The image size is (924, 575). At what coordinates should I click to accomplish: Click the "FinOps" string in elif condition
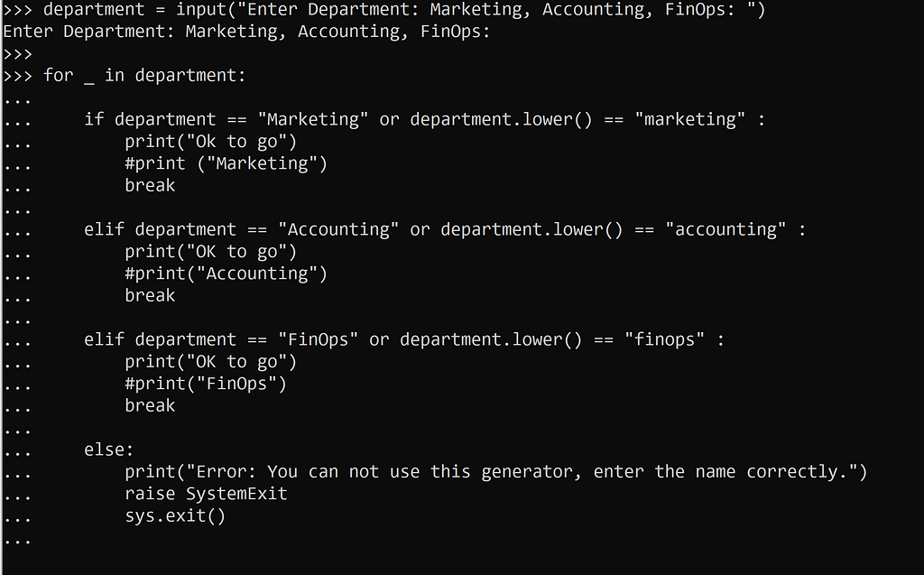tap(319, 339)
